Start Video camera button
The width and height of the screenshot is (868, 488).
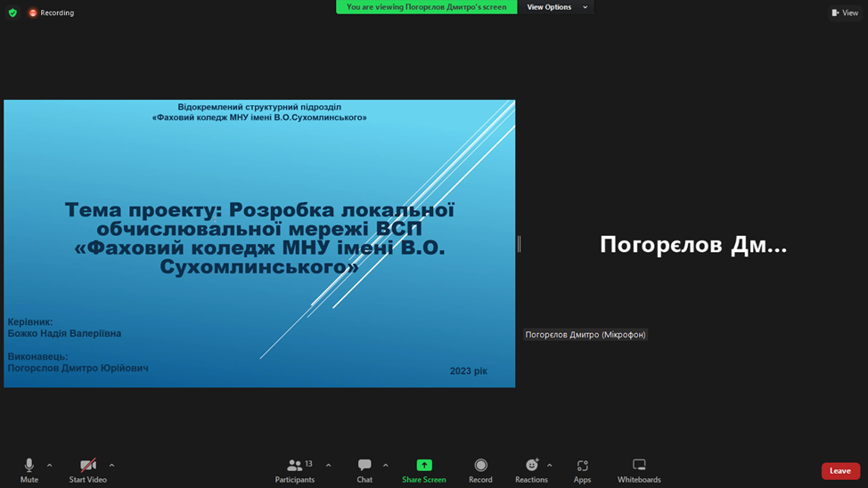88,471
